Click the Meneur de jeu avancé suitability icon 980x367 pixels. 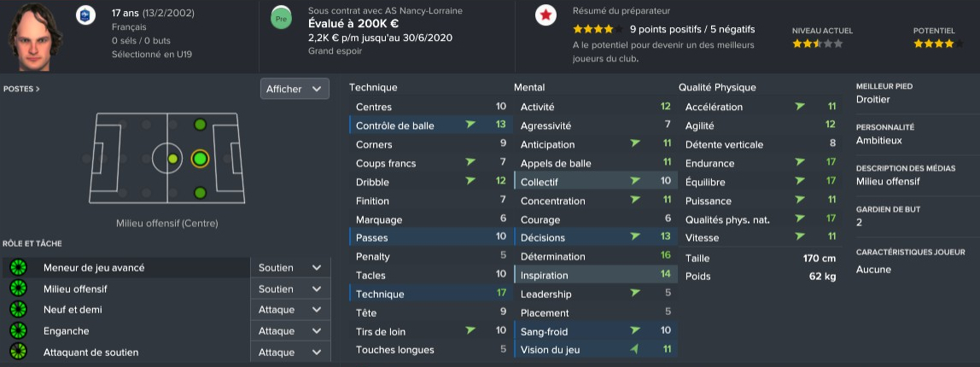point(16,268)
